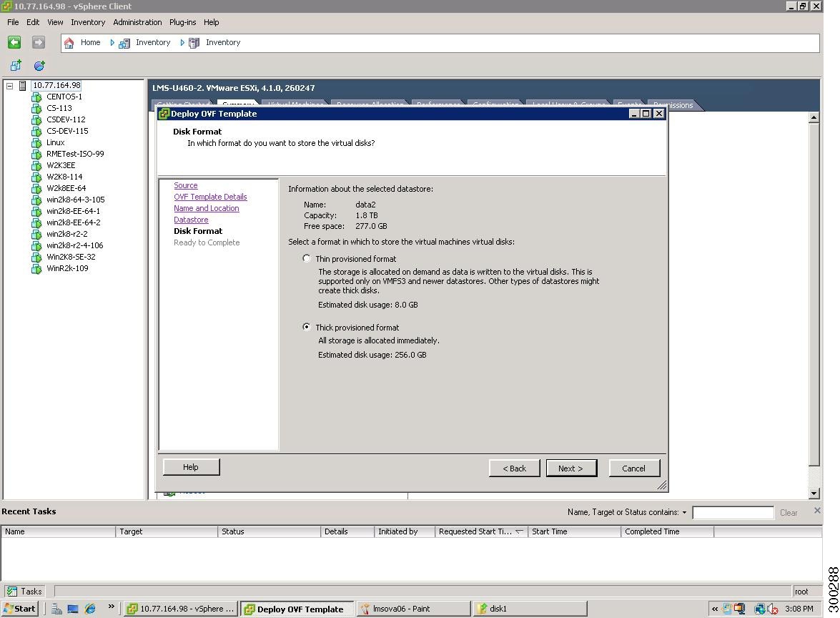This screenshot has height=618, width=840.
Task: Expand the Home breadcrumb arrow
Action: (x=112, y=43)
